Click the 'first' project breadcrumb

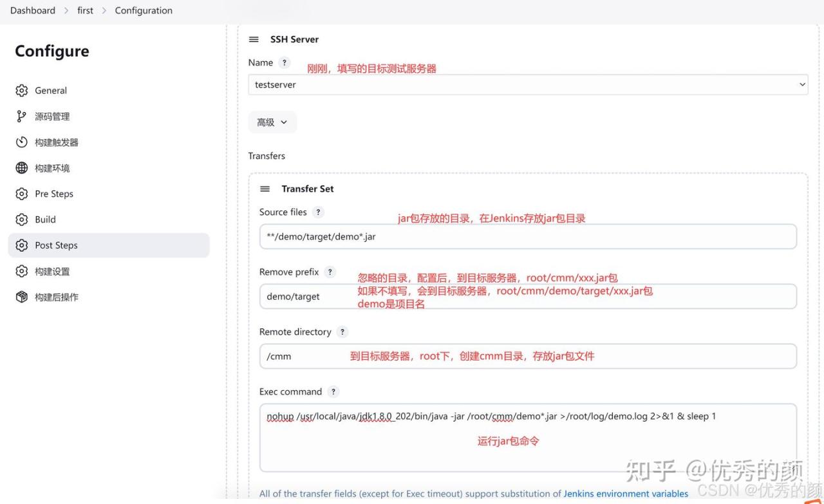85,10
